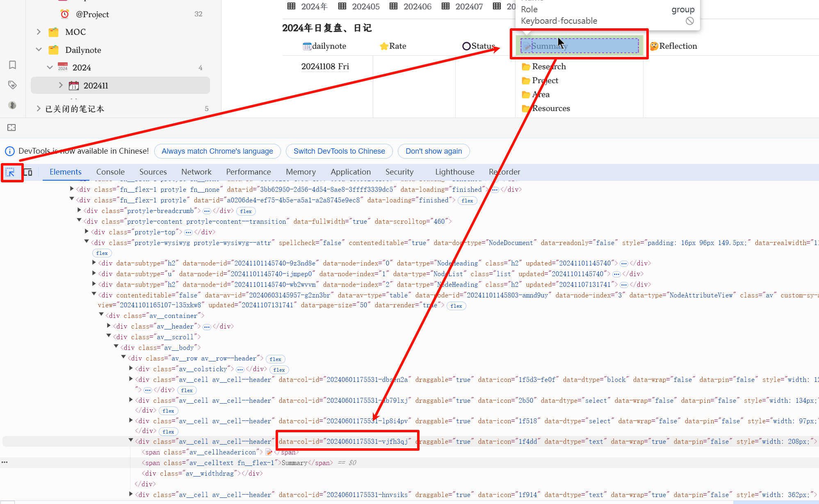
Task: Collapse the Dailynote folder tree
Action: (39, 50)
